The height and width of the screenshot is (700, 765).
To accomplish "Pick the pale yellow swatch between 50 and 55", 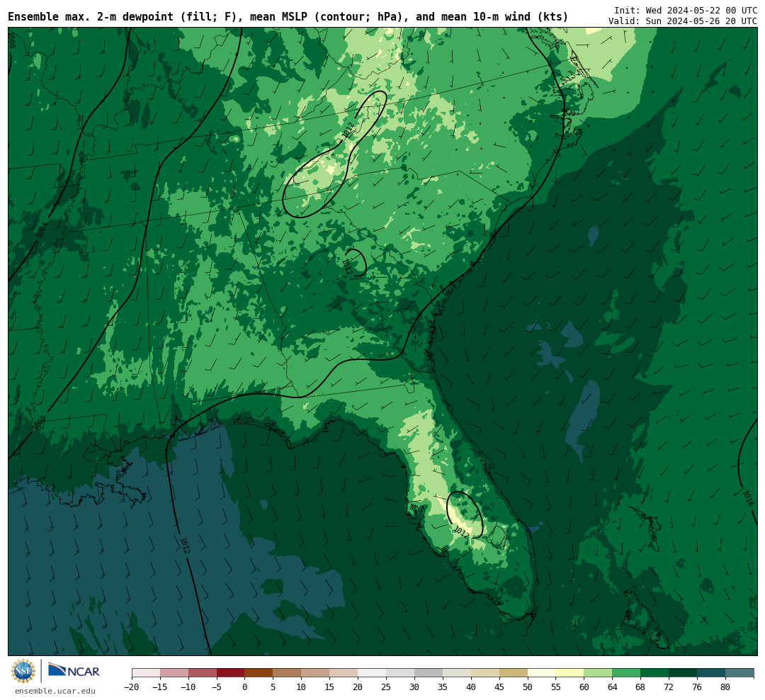I will 542,672.
